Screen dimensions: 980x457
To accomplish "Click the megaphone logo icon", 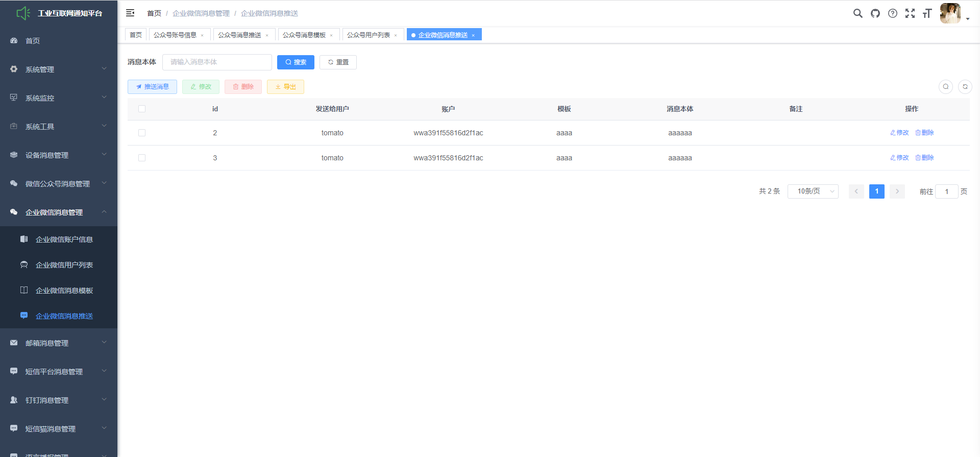I will [x=23, y=13].
